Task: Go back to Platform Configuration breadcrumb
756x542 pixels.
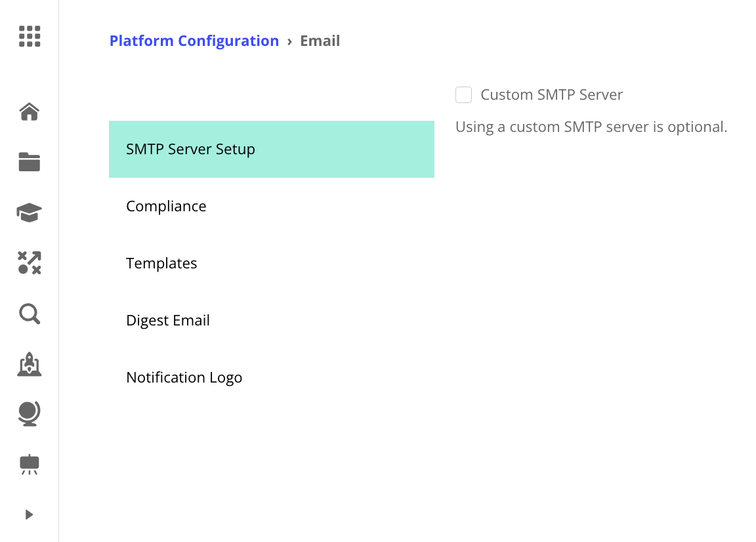Action: [194, 41]
